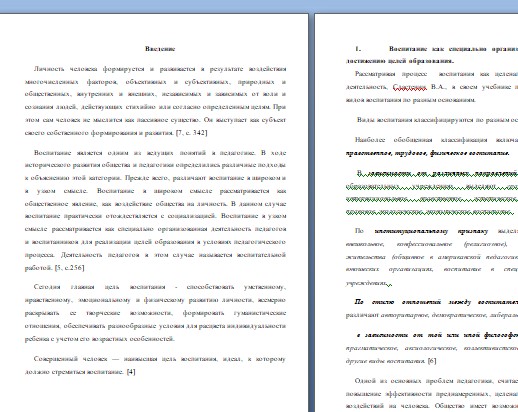This screenshot has width=518, height=412.
Task: Click the citation '[7, с. 342]'
Action: point(191,133)
